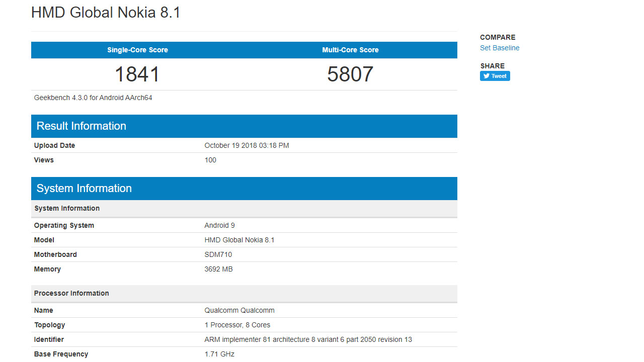Click the Tweet share button
The image size is (644, 362).
(495, 76)
